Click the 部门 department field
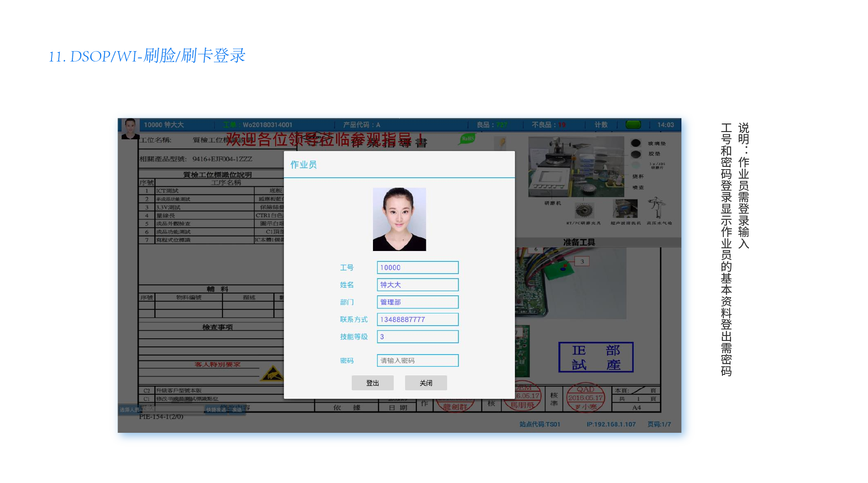 point(417,302)
